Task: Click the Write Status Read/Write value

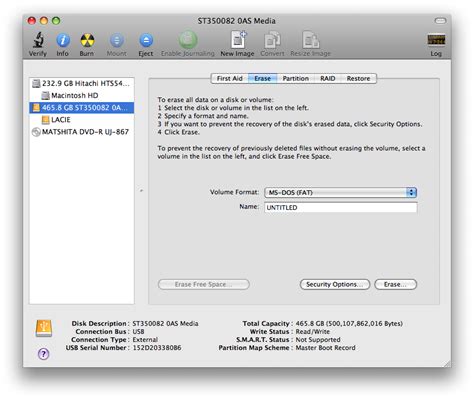Action: pyautogui.click(x=313, y=332)
